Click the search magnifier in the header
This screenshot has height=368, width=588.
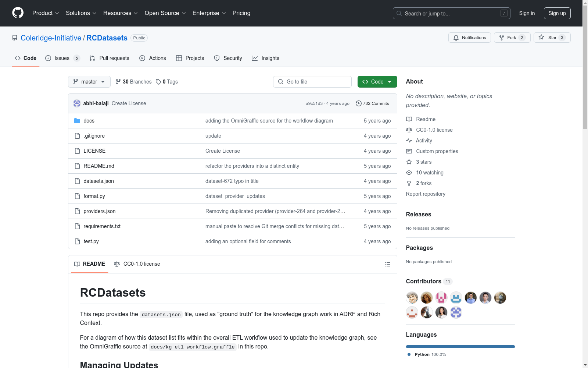399,13
